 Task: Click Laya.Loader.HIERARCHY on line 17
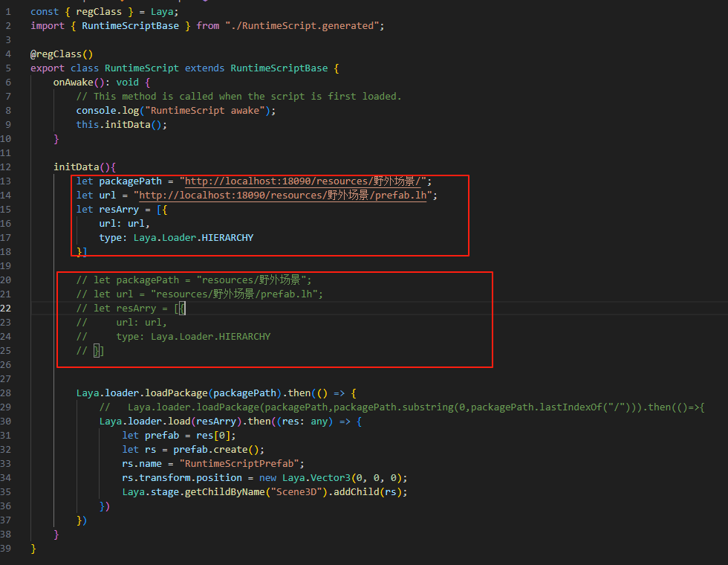pos(194,238)
